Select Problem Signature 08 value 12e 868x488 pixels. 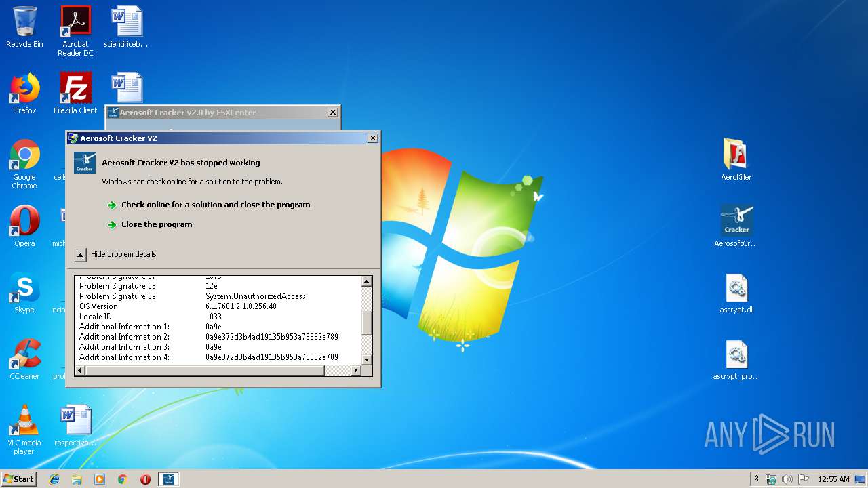click(x=212, y=286)
